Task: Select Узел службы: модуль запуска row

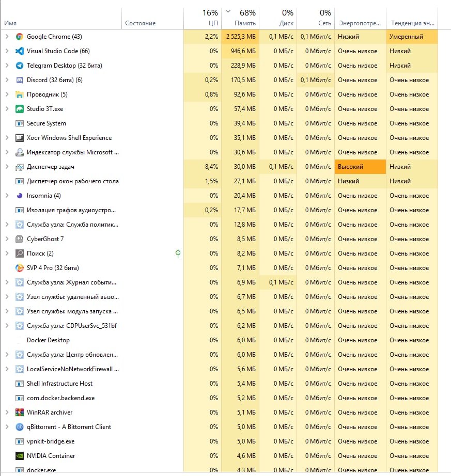Action: [x=219, y=311]
